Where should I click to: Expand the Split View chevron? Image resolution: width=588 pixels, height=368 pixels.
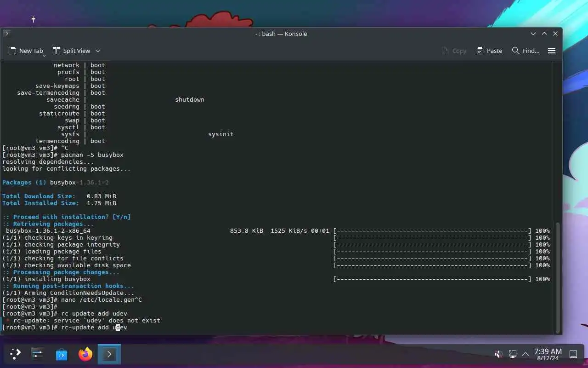[98, 51]
